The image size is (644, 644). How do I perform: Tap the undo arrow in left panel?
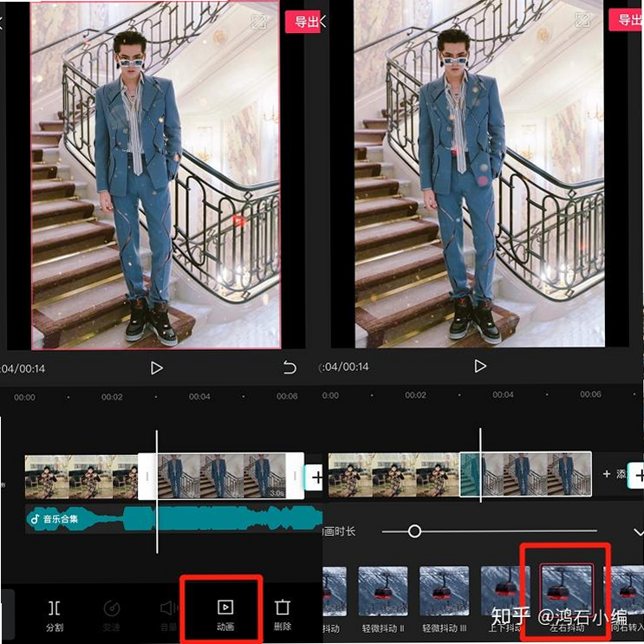click(289, 368)
